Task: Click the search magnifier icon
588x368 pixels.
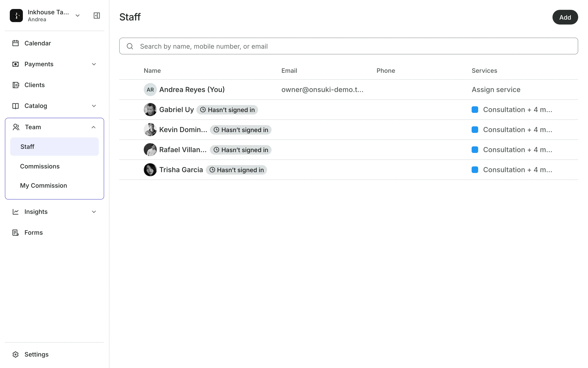Action: point(130,46)
